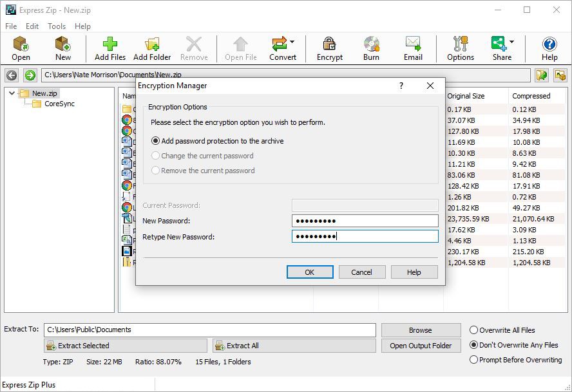Screen dimensions: 572x392
Task: Click the 21,070.64 KB compressed cell
Action: [x=533, y=219]
